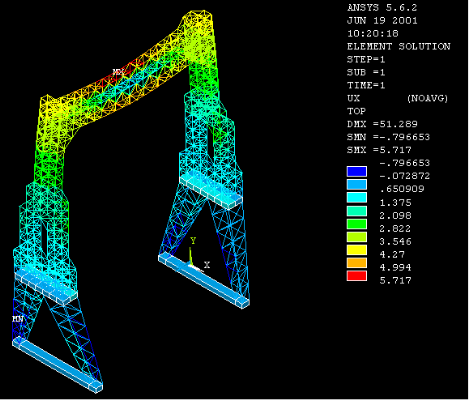Click the cyan 1.375 legend swatch
This screenshot has height=400, width=469.
357,198
